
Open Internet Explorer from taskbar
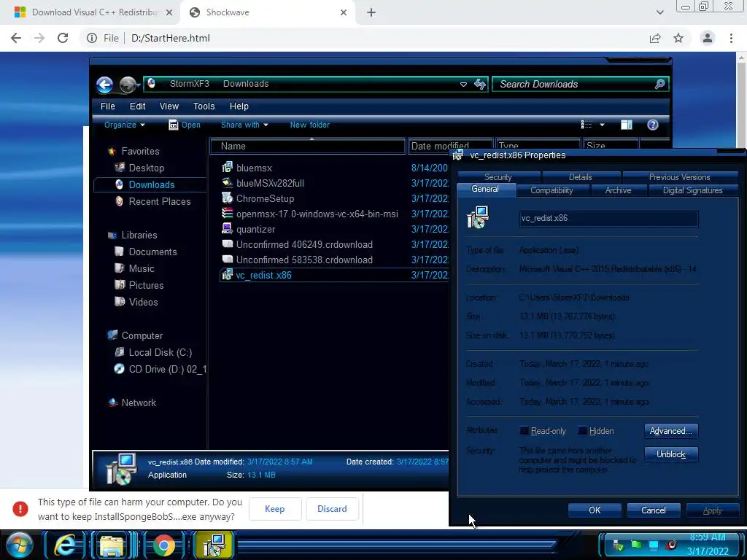pos(65,545)
